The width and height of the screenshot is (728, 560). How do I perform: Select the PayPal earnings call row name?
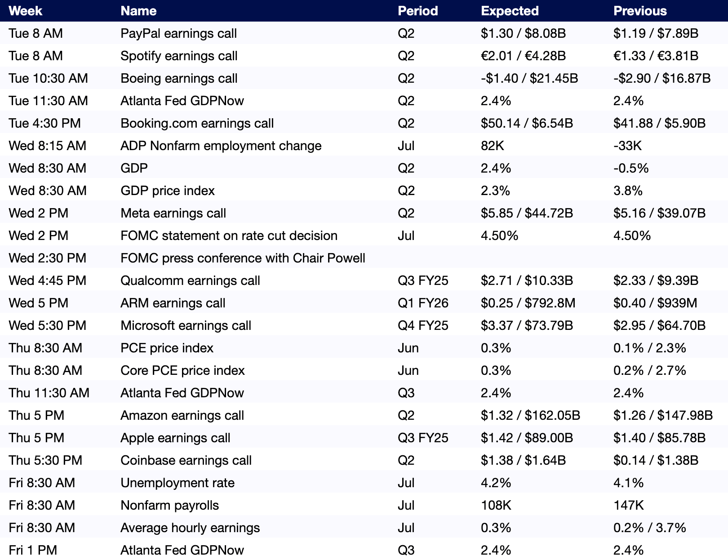[178, 33]
